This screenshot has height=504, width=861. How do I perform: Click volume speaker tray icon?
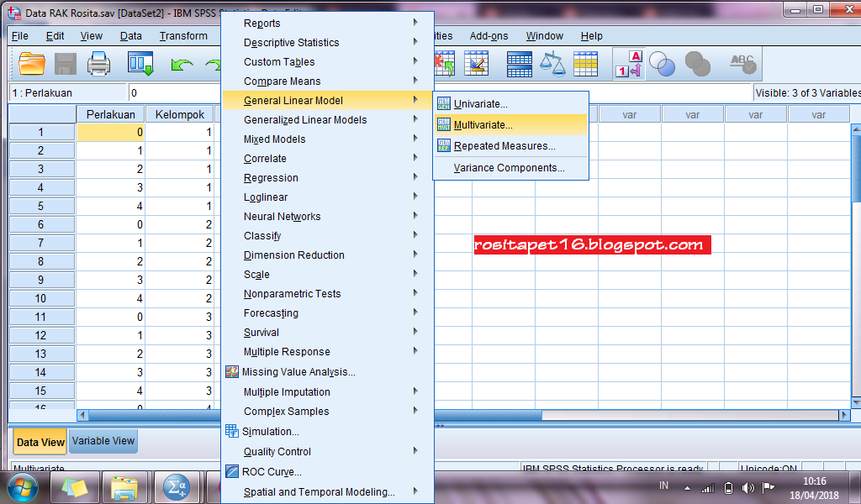[x=747, y=487]
